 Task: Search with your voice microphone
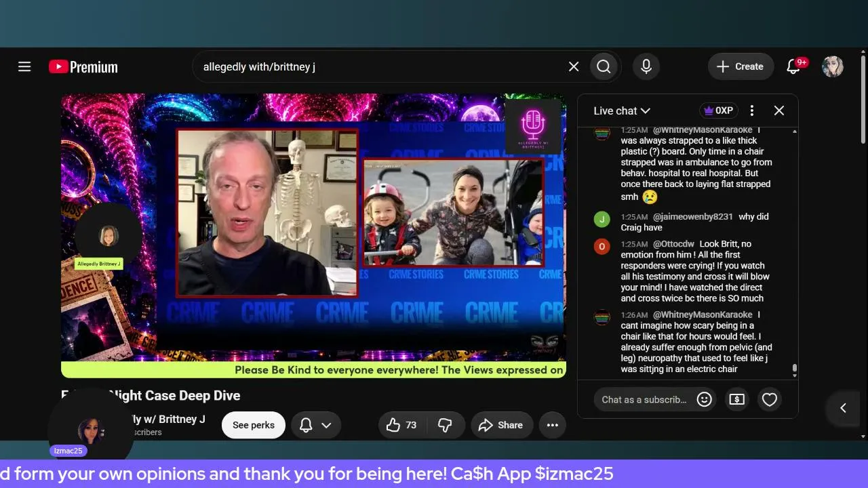point(646,66)
